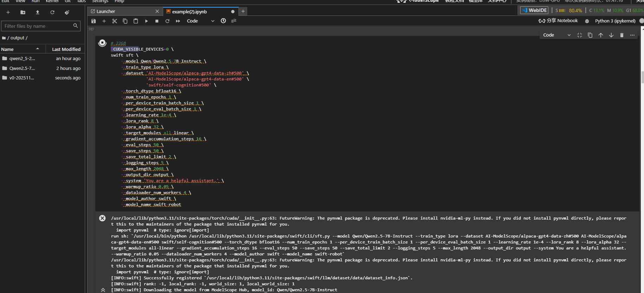Click 'an hour ago' modified time
Viewport: 644px width, 293px height.
click(68, 59)
